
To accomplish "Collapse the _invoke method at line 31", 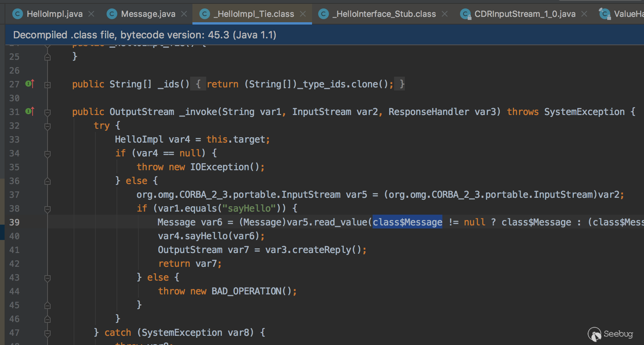I will 48,112.
